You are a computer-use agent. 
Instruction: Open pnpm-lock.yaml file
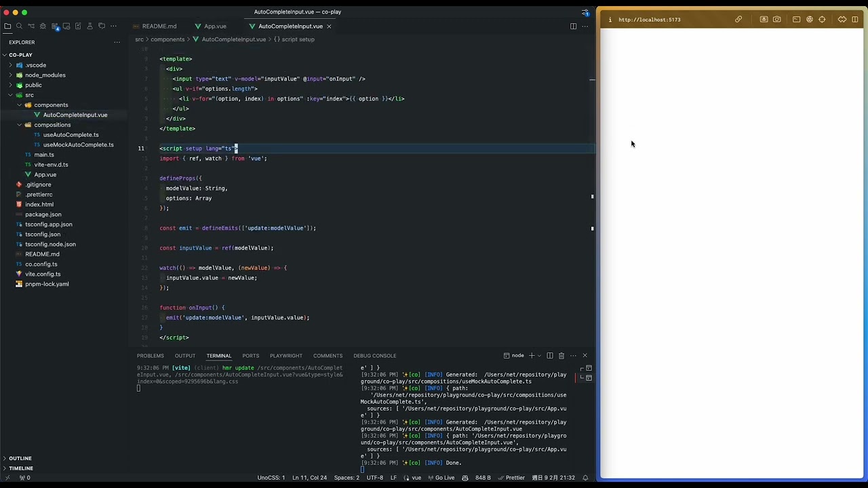pyautogui.click(x=47, y=284)
